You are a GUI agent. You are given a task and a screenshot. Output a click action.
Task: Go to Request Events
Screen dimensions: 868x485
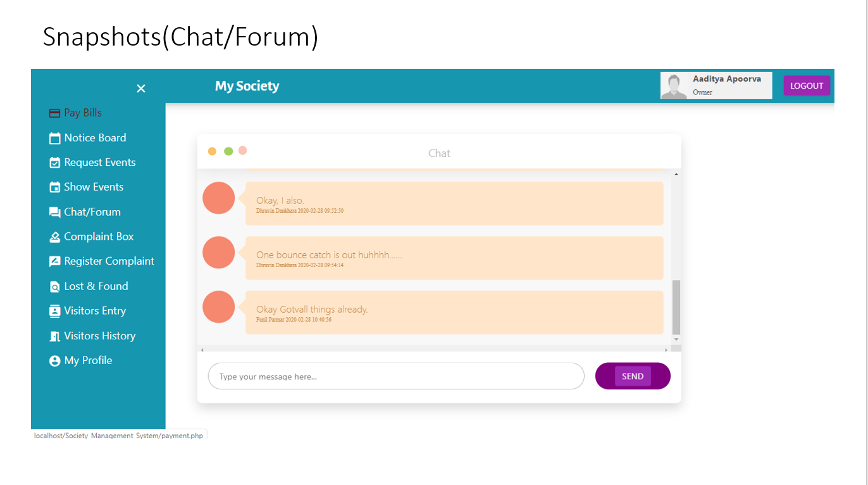tap(100, 162)
